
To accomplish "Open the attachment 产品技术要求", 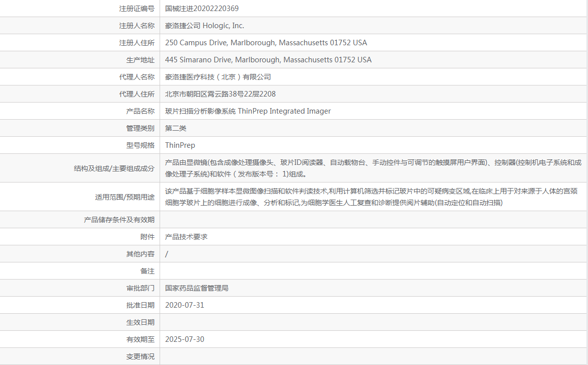I will pos(186,237).
